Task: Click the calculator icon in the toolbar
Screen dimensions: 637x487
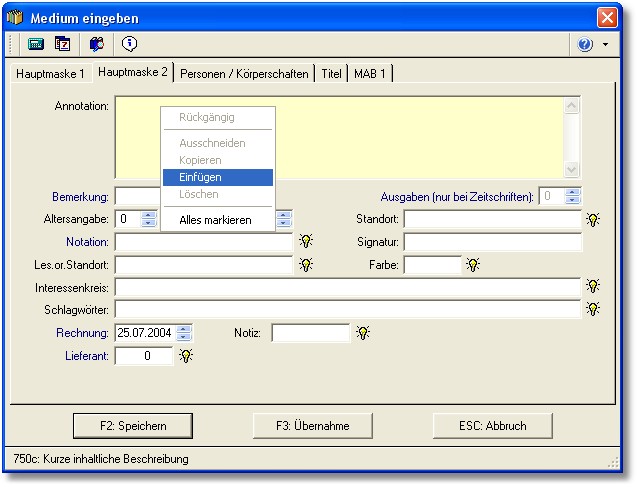Action: (36, 44)
